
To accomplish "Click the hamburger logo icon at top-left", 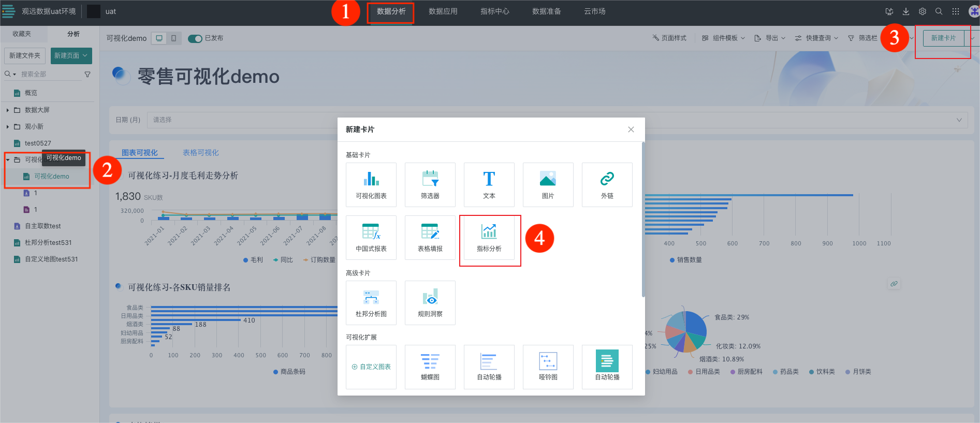I will point(8,11).
